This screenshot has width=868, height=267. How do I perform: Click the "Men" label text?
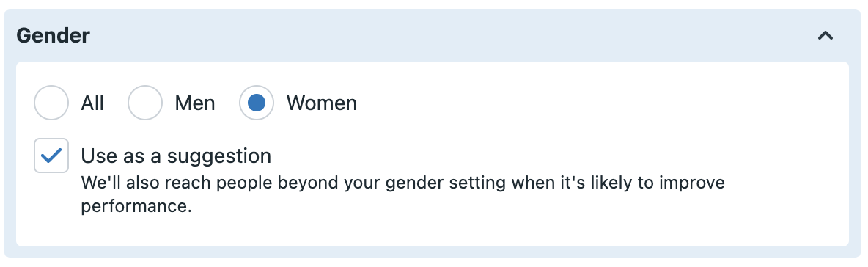pos(195,103)
